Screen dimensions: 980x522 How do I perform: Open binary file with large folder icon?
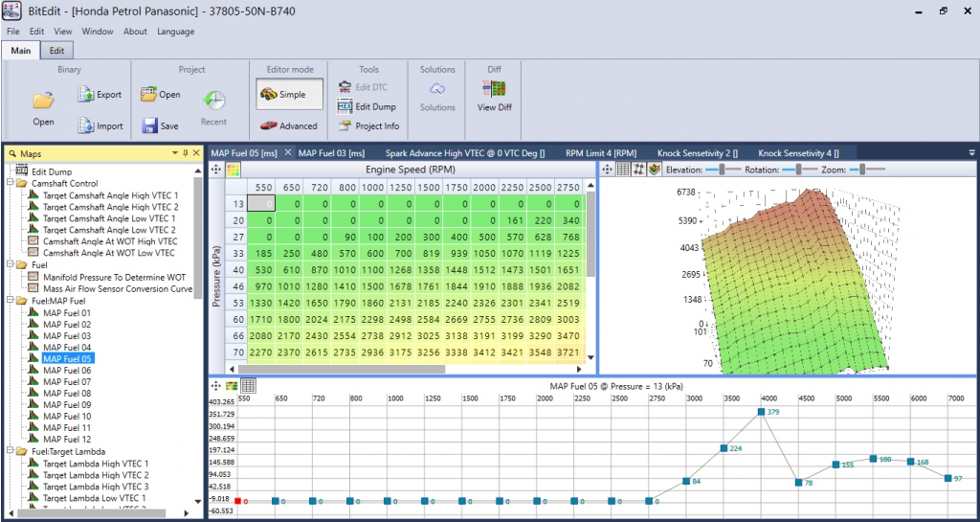[44, 100]
